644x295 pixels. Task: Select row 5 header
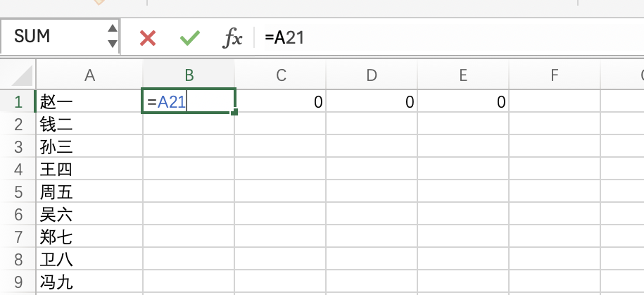click(x=17, y=192)
